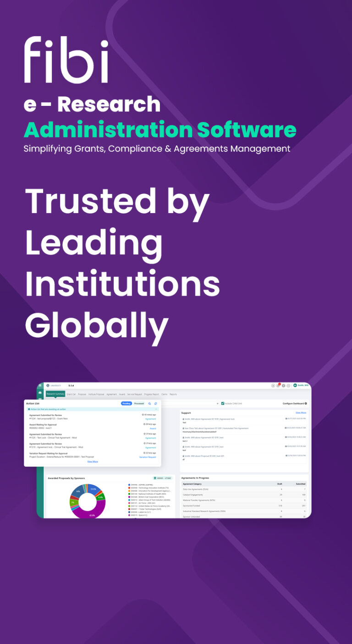
Task: Click View More in Support panel
Action: click(301, 413)
